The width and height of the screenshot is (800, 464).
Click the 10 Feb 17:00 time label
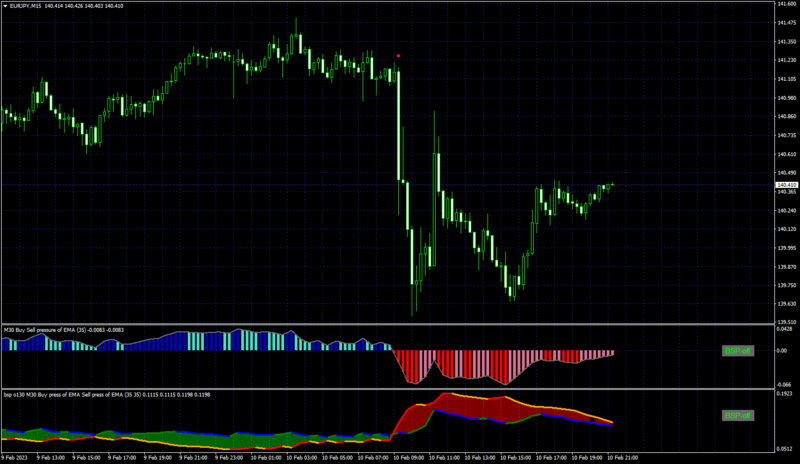click(551, 458)
